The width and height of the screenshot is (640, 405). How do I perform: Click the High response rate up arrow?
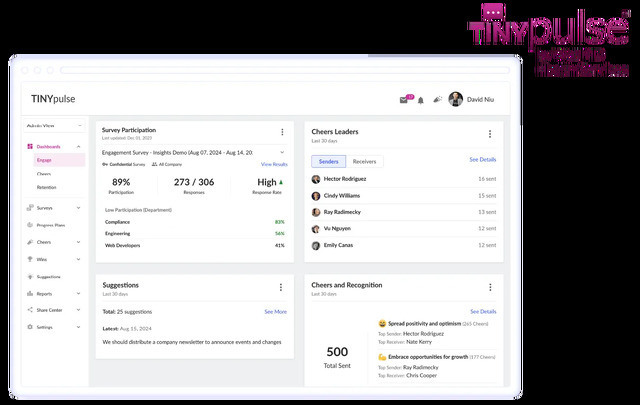[281, 182]
